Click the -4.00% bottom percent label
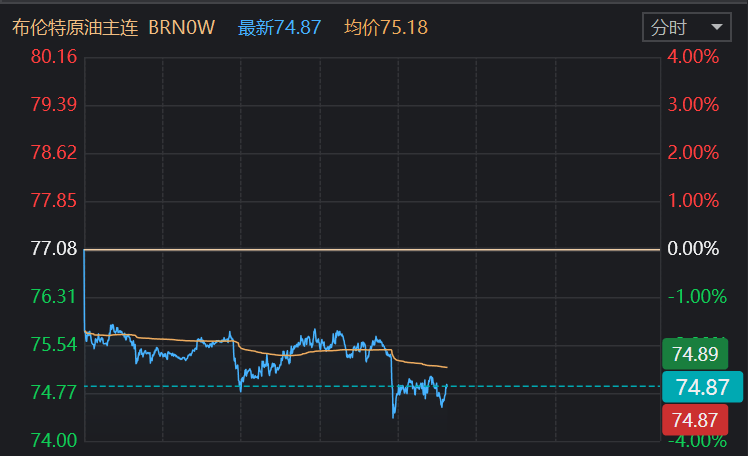The image size is (748, 456). point(691,441)
